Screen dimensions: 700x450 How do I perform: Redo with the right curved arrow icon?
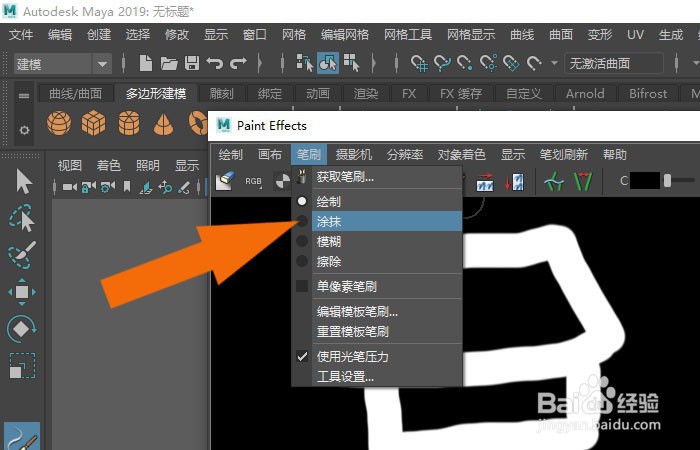(x=238, y=63)
